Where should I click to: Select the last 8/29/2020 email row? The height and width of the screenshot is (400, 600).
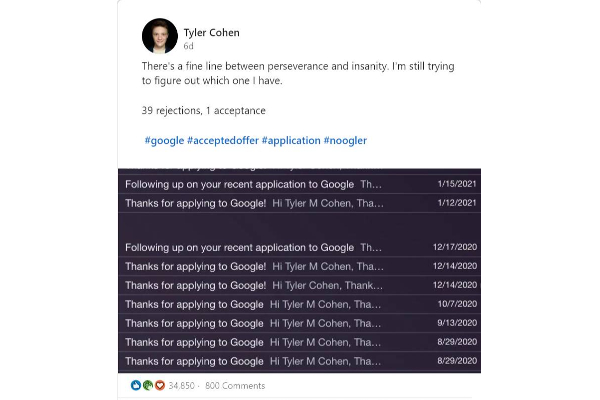point(298,361)
